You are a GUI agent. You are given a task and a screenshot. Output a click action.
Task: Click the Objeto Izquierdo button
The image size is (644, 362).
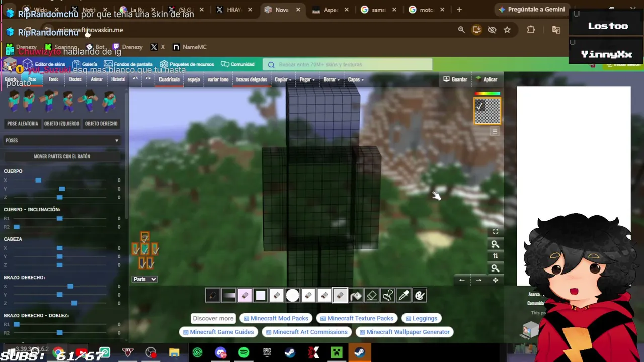click(x=62, y=123)
